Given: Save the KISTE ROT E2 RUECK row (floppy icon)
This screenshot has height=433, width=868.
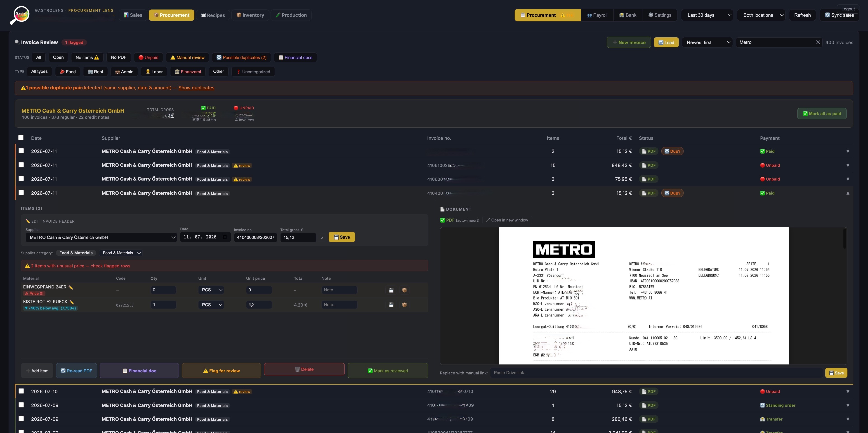Looking at the screenshot, I should tap(391, 305).
